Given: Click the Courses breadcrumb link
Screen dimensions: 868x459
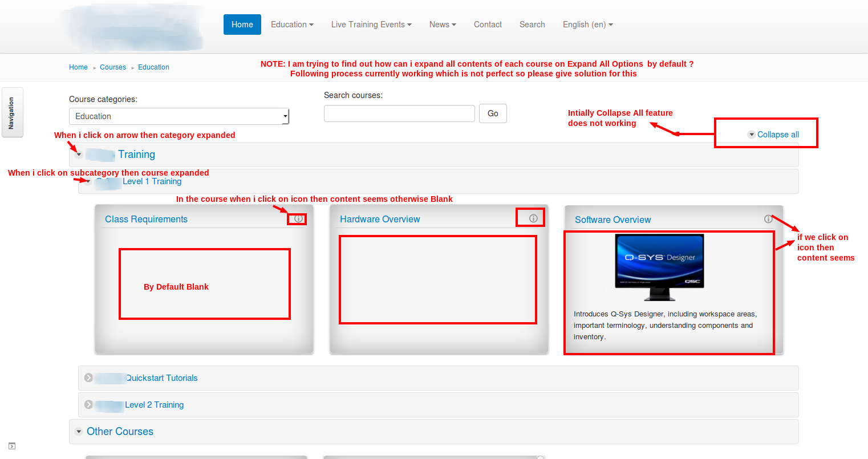Looking at the screenshot, I should pos(113,67).
